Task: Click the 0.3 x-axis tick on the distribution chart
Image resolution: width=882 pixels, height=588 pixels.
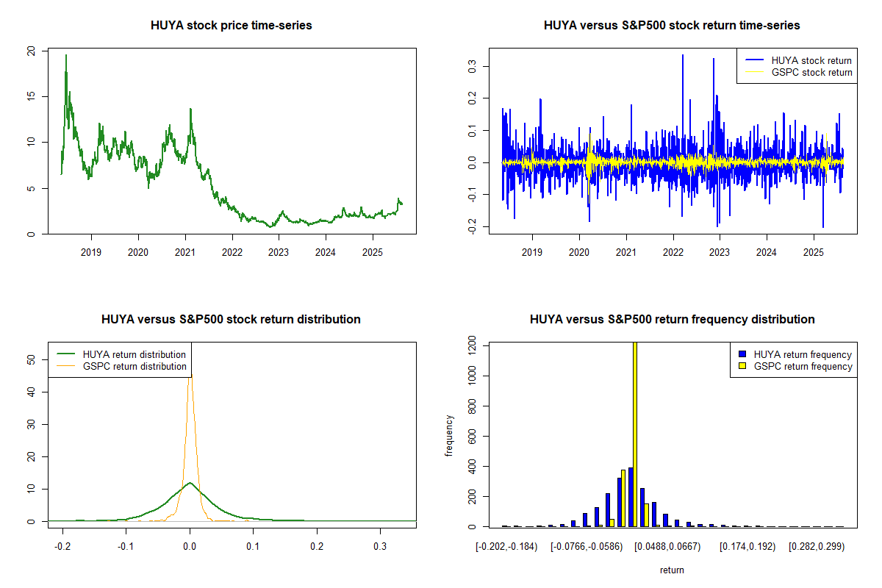Action: pyautogui.click(x=380, y=546)
